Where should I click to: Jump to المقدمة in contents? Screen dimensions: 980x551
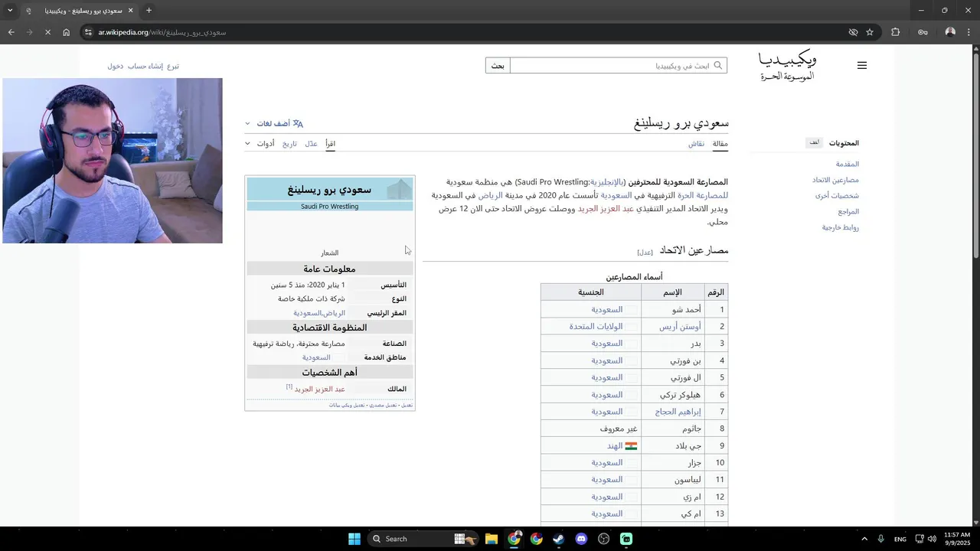click(847, 164)
